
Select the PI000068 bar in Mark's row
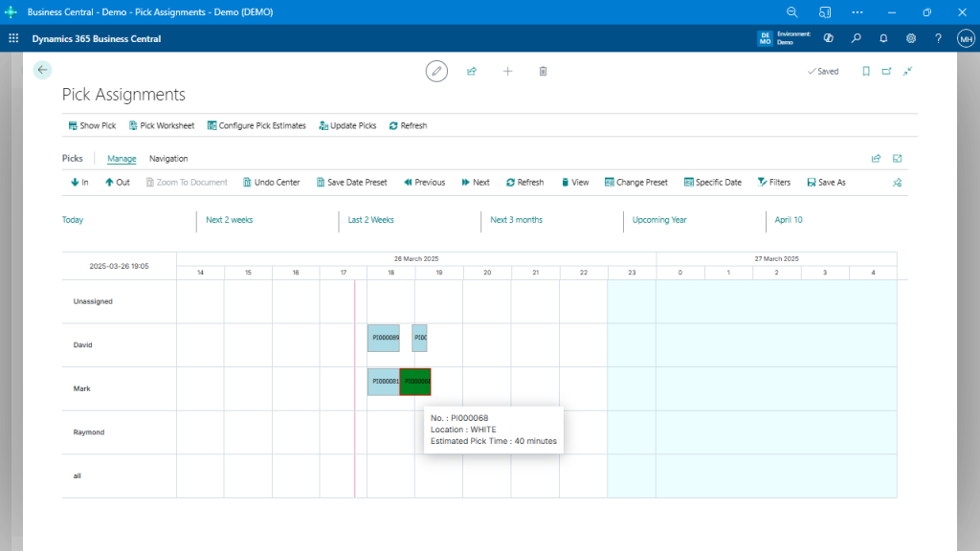[414, 382]
